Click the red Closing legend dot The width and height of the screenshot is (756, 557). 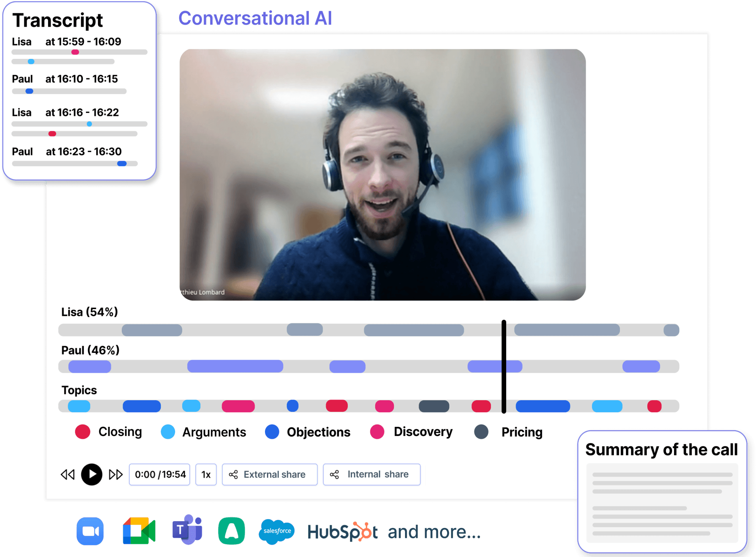82,432
